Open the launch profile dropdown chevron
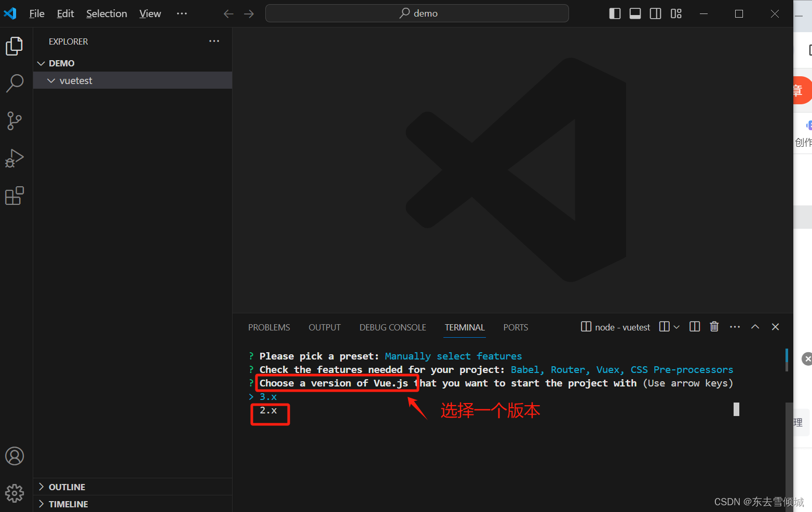Viewport: 812px width, 512px height. click(x=676, y=327)
